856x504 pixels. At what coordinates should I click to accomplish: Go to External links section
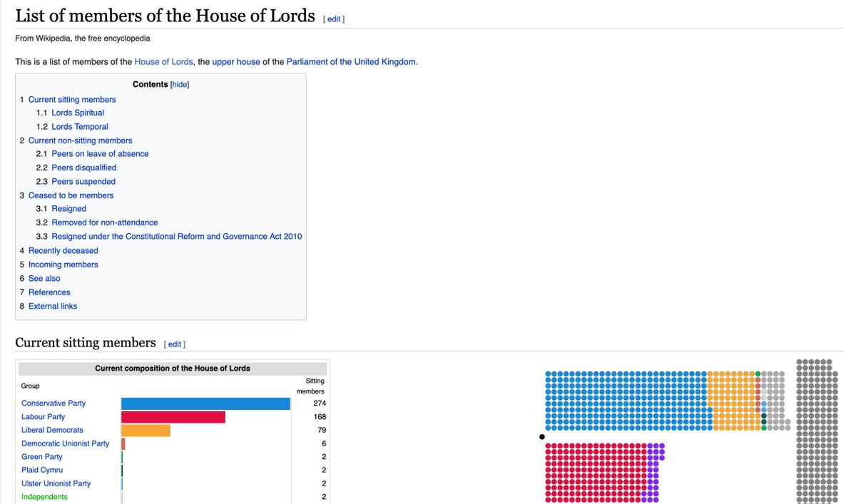click(53, 307)
